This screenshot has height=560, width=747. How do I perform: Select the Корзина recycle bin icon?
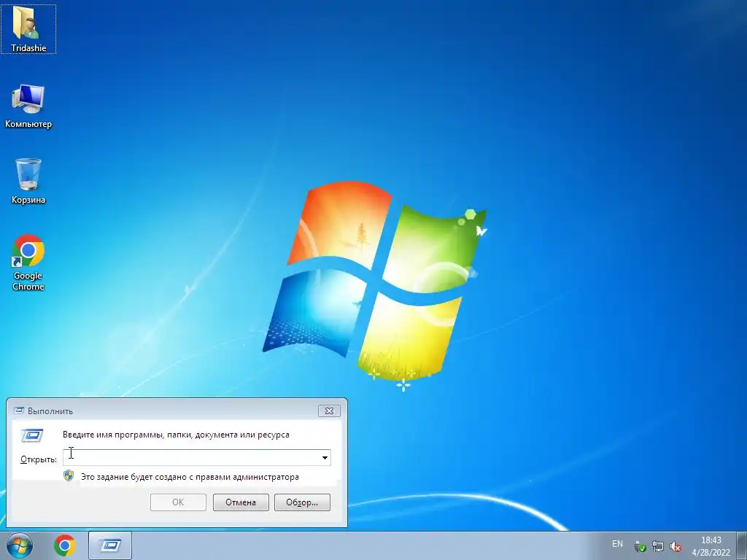[x=28, y=182]
